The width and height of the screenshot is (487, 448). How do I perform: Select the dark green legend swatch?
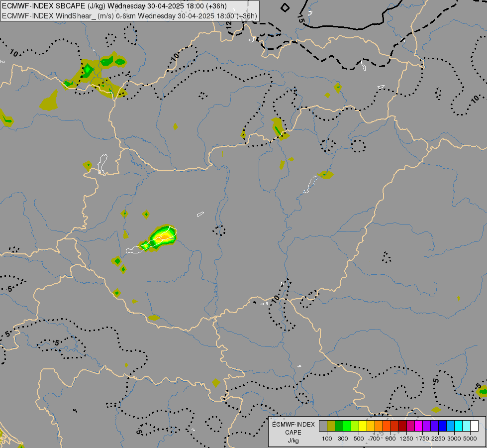click(339, 426)
